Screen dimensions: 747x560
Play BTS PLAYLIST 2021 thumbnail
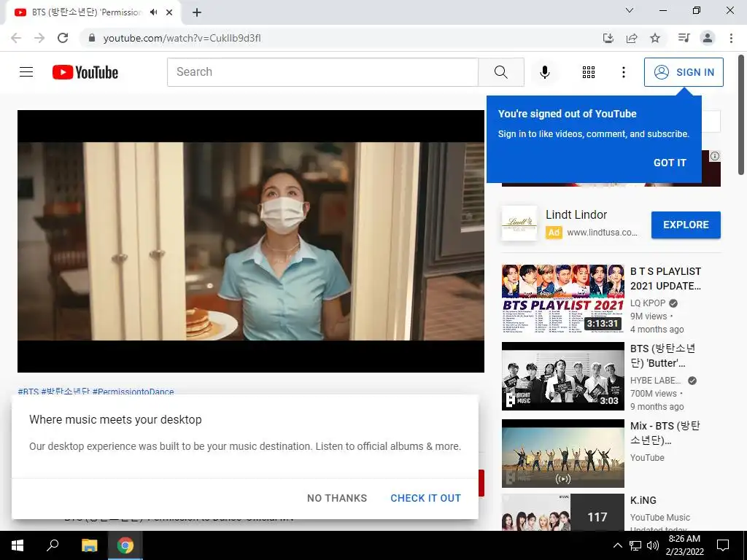562,298
